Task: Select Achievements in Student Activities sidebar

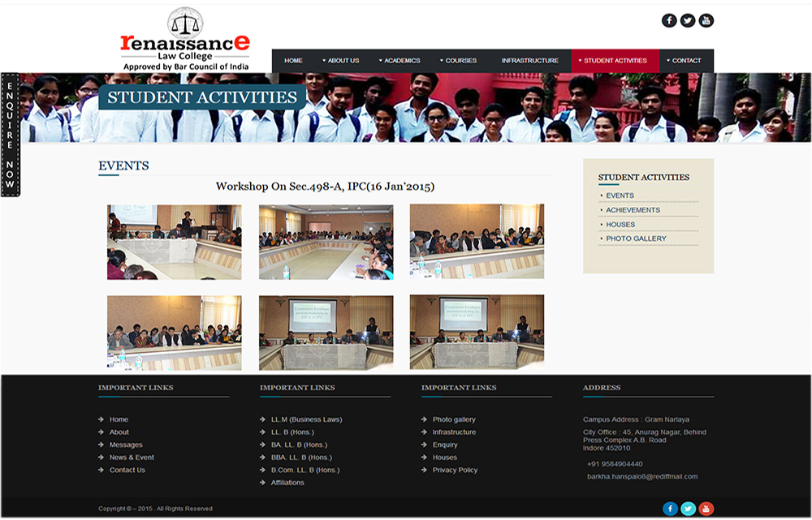Action: (x=633, y=210)
